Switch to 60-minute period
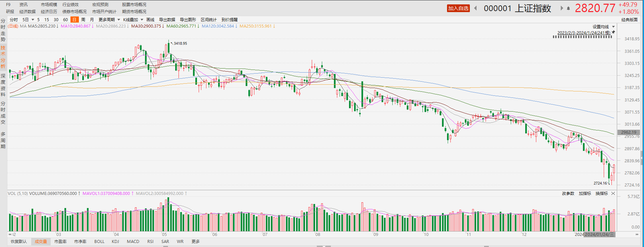This screenshot has height=247, width=644. coord(65,19)
